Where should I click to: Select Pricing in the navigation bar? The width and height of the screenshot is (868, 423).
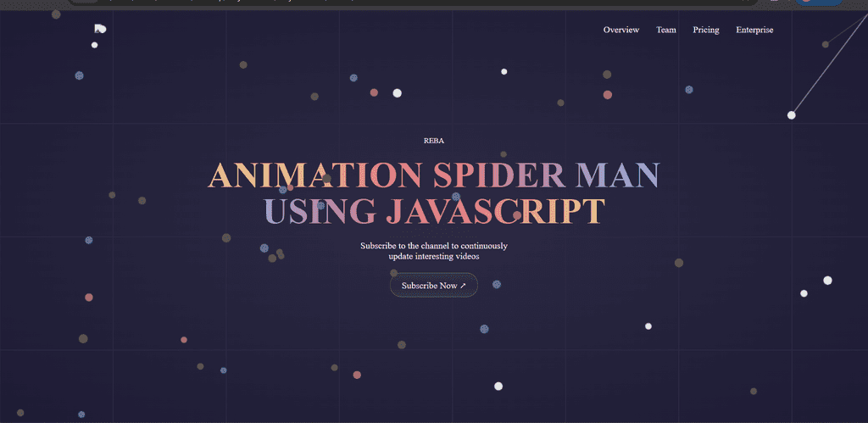pyautogui.click(x=705, y=30)
